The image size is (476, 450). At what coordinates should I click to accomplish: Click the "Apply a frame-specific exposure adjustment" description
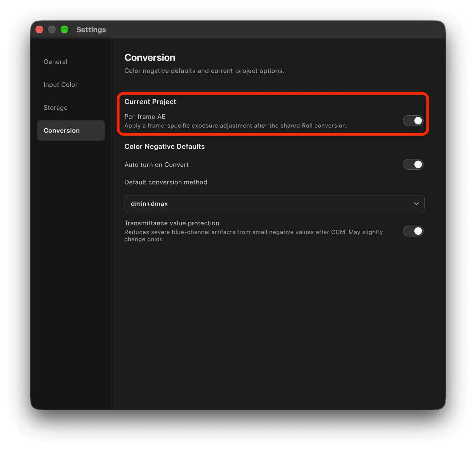(236, 126)
